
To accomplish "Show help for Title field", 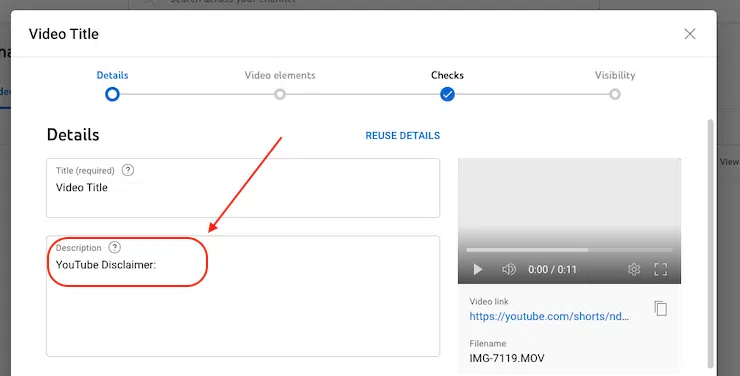I will [x=128, y=170].
